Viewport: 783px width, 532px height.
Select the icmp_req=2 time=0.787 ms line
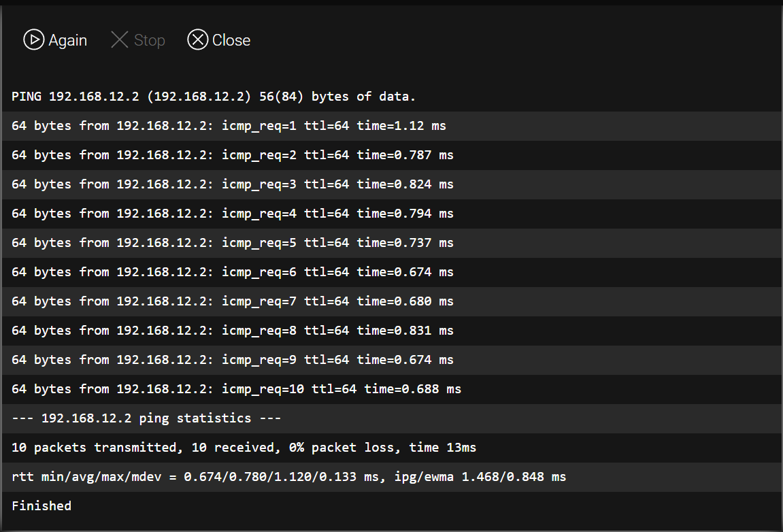(393, 155)
